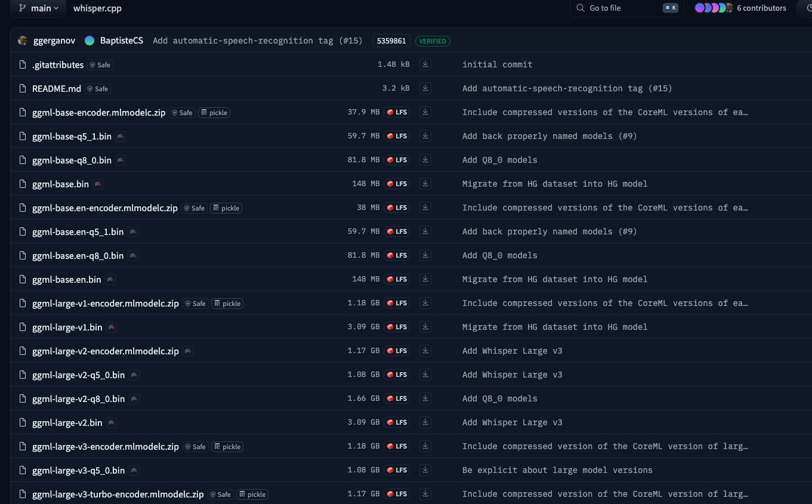Open the BaptisteCS user profile
Viewport: 812px width, 504px height.
click(x=122, y=41)
